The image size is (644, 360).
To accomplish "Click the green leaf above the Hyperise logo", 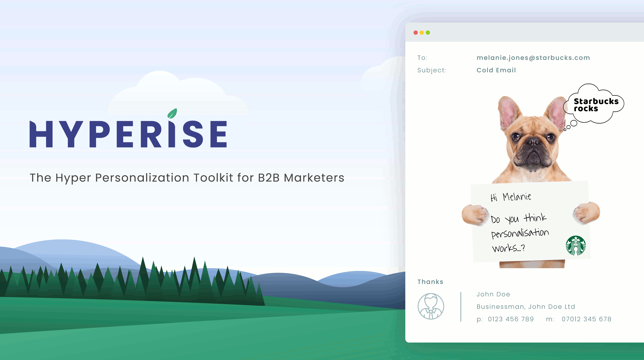I will click(172, 113).
